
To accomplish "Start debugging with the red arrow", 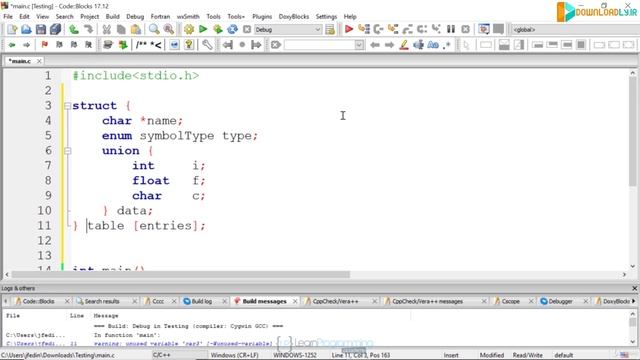I will pyautogui.click(x=349, y=29).
